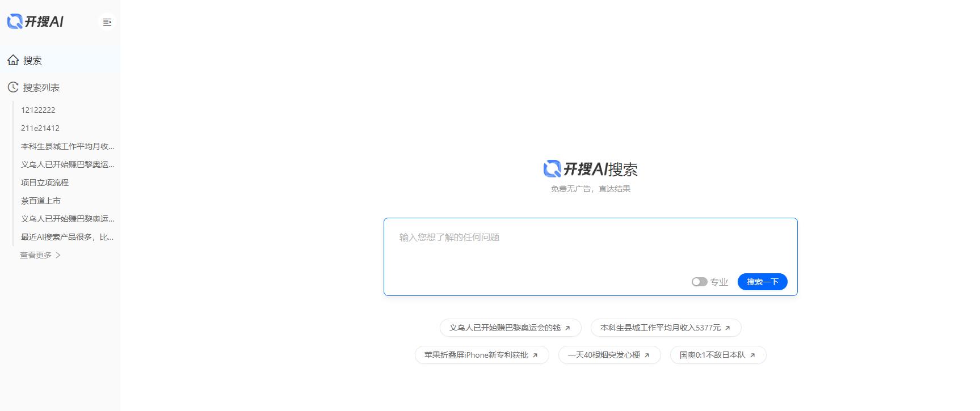980x411 pixels.
Task: Open the 项目立项流程 history entry
Action: point(45,183)
